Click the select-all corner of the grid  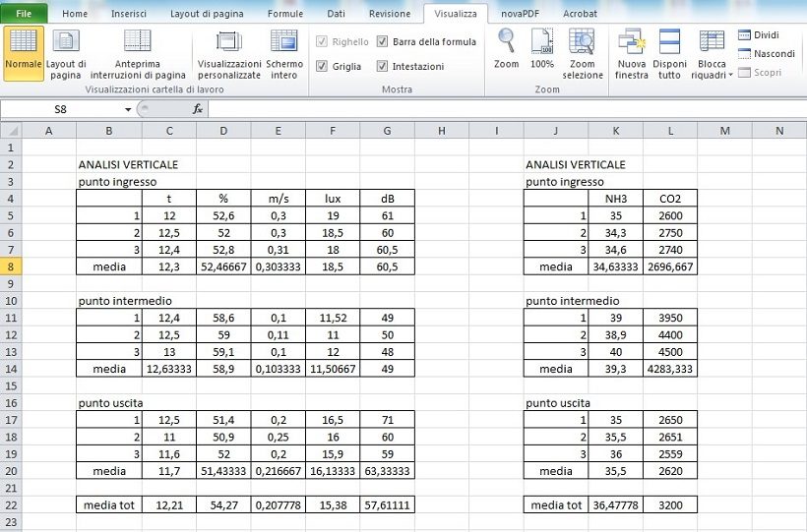(11, 131)
